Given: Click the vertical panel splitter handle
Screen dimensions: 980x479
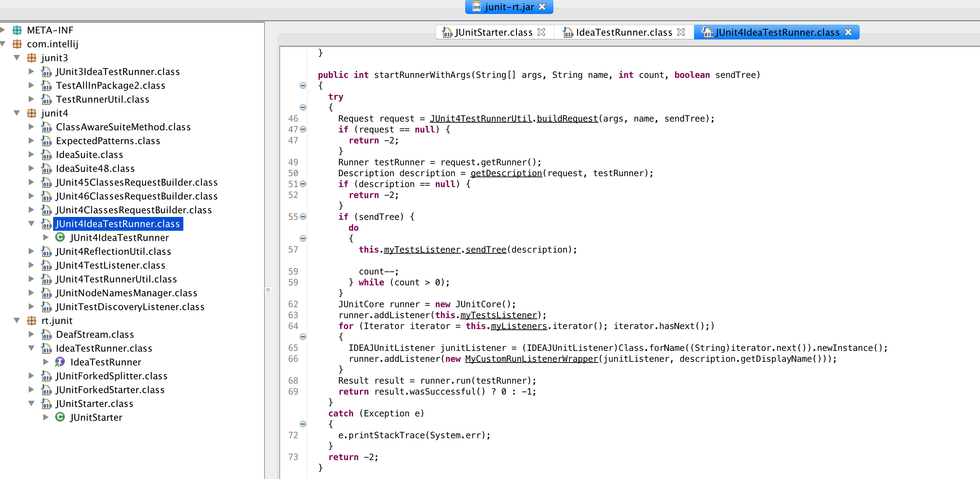Looking at the screenshot, I should 268,290.
